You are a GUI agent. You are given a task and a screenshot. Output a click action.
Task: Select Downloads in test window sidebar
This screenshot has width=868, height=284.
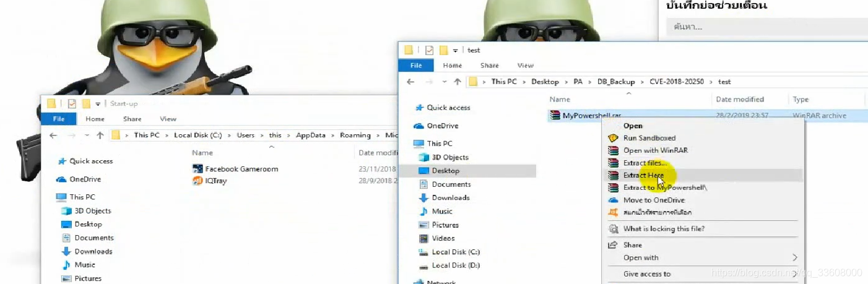(x=450, y=198)
